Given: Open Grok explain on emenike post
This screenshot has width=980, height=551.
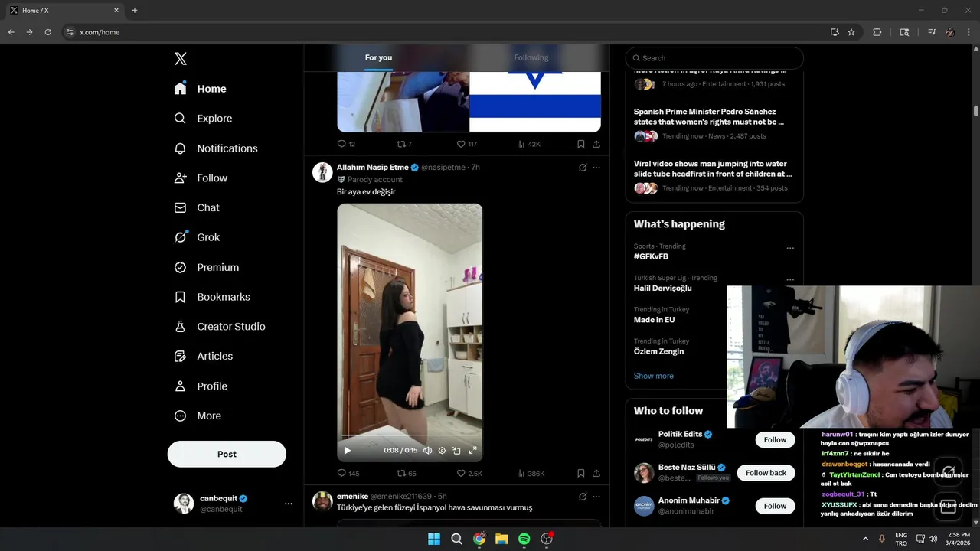Looking at the screenshot, I should (583, 497).
